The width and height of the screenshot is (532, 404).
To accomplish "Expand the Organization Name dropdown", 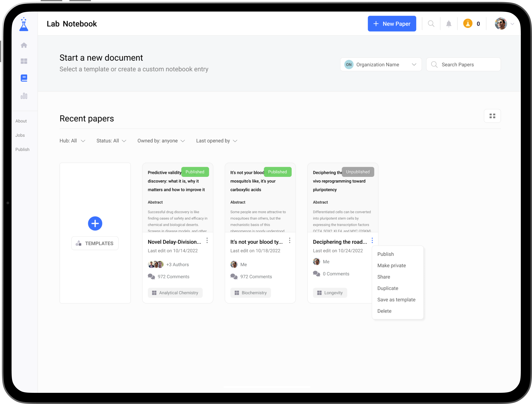I will pos(381,64).
